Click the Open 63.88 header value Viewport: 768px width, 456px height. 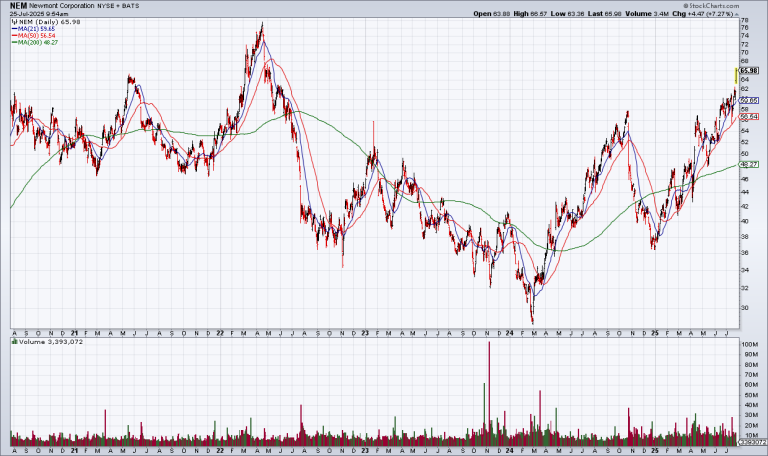tap(490, 14)
